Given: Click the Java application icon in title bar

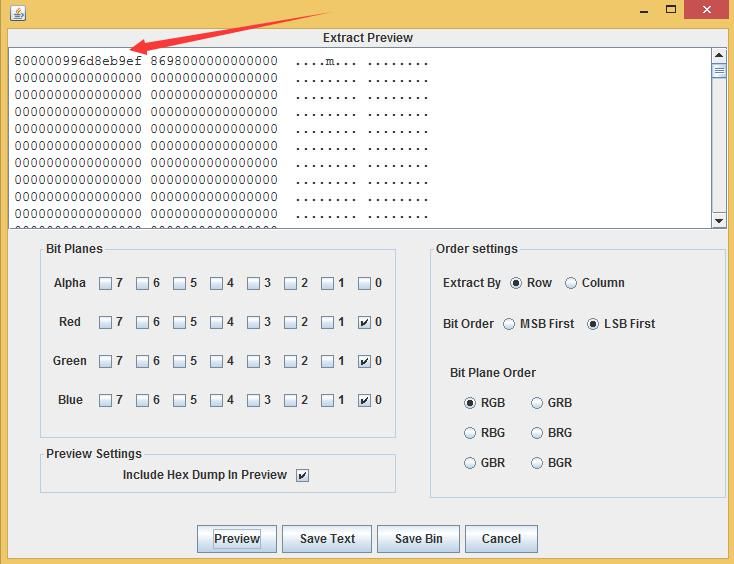Looking at the screenshot, I should pos(18,13).
